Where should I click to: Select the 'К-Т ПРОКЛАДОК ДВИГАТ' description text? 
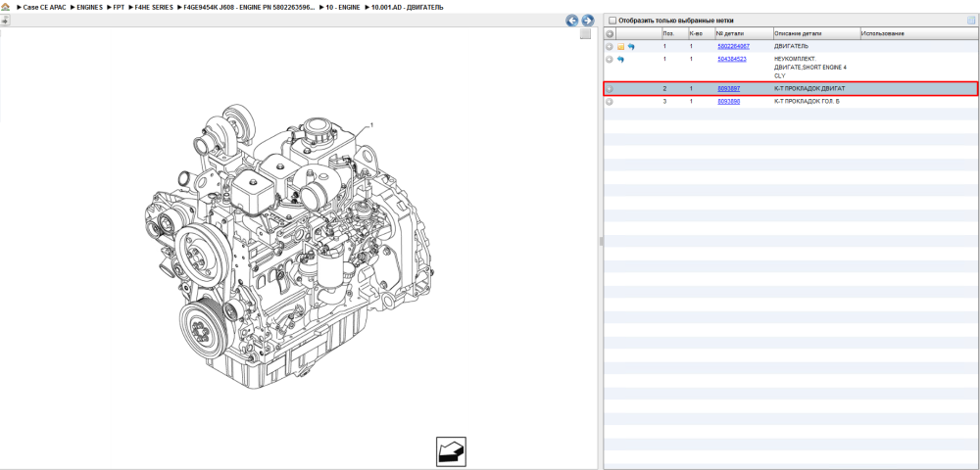809,89
